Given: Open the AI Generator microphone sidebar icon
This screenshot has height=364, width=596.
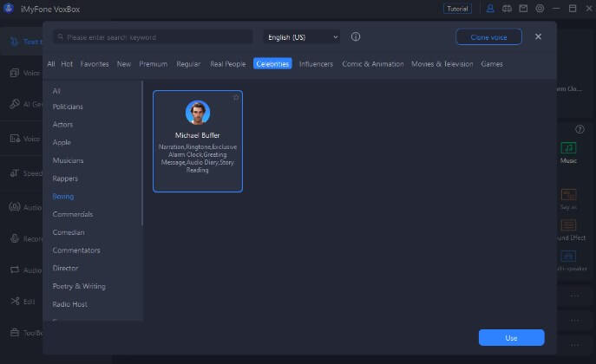Looking at the screenshot, I should pos(15,104).
